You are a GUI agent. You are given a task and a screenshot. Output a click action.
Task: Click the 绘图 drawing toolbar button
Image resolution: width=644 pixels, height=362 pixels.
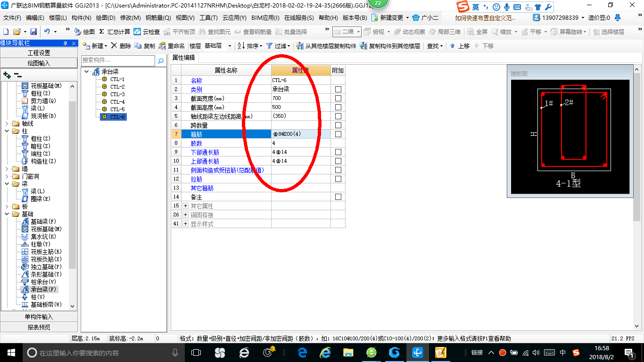click(84, 32)
